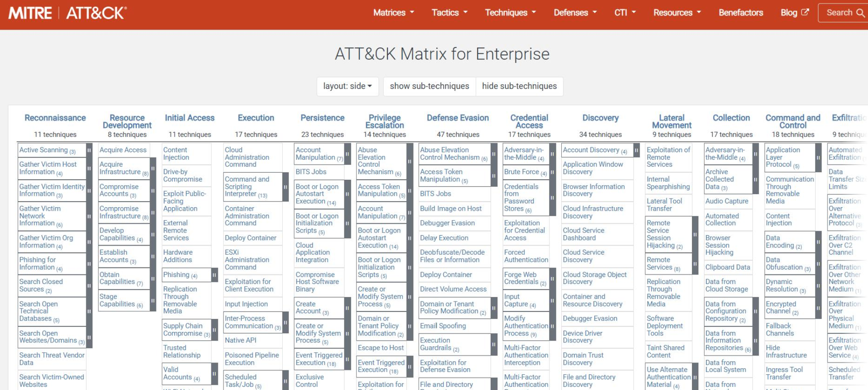Expand sub-techniques handle beside Phishing in Initial Access
The width and height of the screenshot is (868, 390).
(214, 275)
